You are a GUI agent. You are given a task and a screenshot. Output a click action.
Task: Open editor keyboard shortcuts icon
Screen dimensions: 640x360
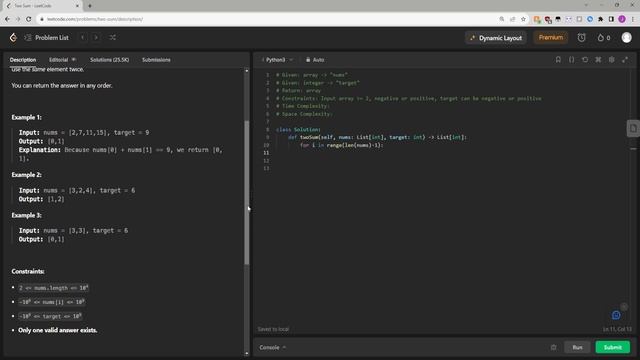598,60
